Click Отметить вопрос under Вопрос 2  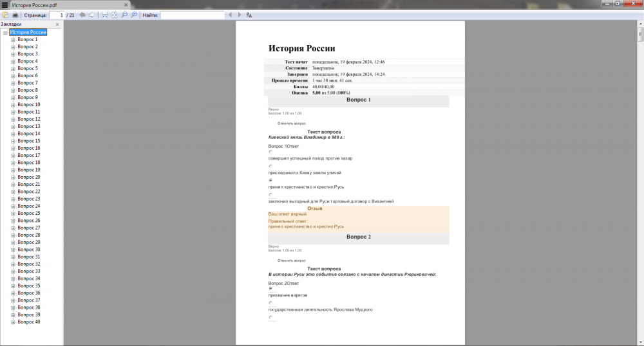(291, 260)
